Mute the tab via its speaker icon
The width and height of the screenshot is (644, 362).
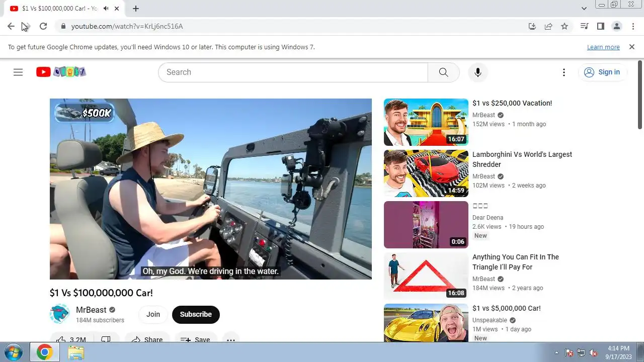106,9
